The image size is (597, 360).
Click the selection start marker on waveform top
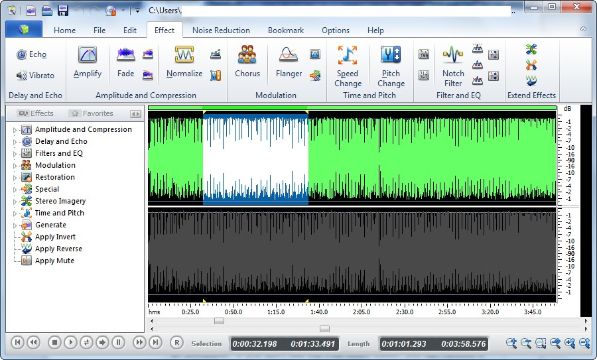pos(204,112)
